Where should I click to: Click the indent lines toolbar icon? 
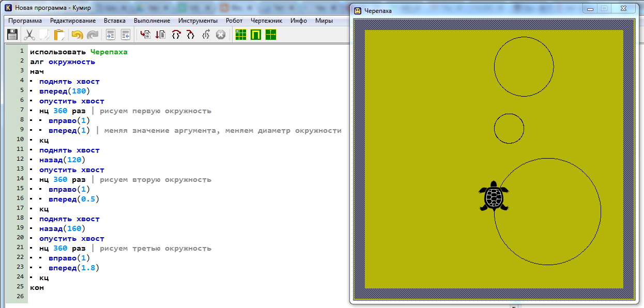tap(110, 35)
